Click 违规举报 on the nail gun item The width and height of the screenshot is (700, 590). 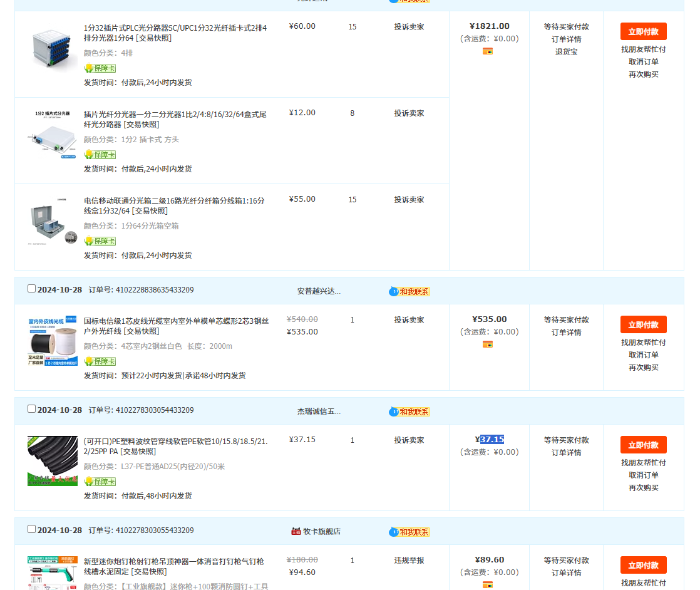[409, 561]
